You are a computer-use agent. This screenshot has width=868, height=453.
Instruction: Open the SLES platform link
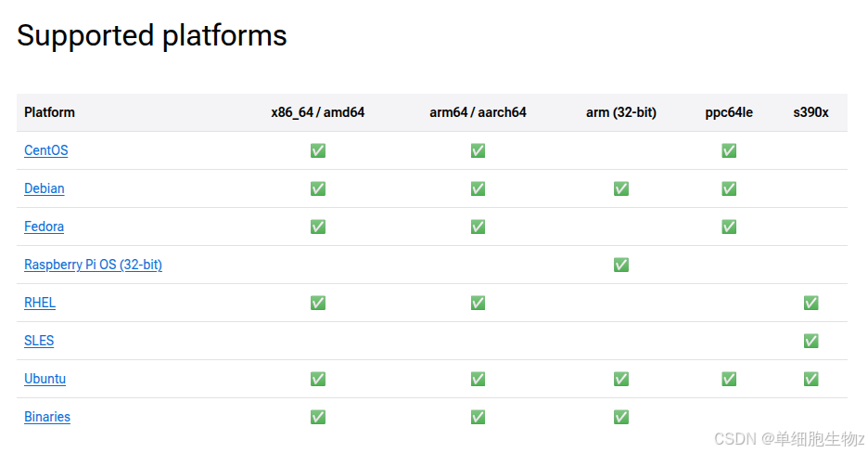point(39,341)
